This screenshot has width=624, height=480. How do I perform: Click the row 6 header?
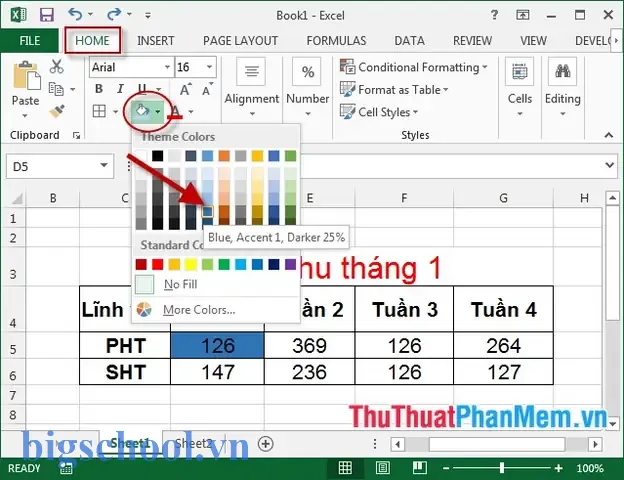click(x=13, y=375)
